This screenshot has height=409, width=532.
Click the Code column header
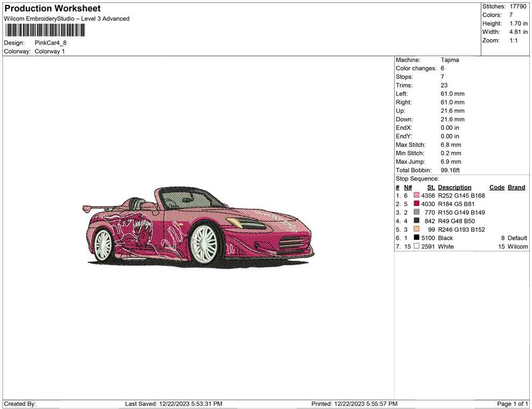pyautogui.click(x=497, y=187)
